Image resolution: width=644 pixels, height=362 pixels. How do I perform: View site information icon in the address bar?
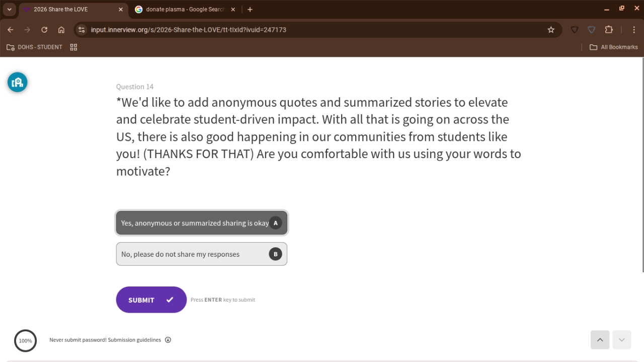coord(82,30)
